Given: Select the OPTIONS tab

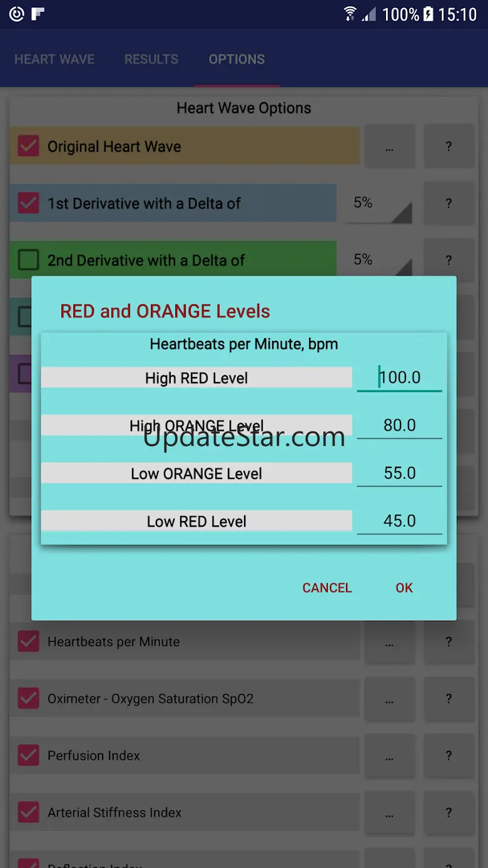Looking at the screenshot, I should 236,59.
